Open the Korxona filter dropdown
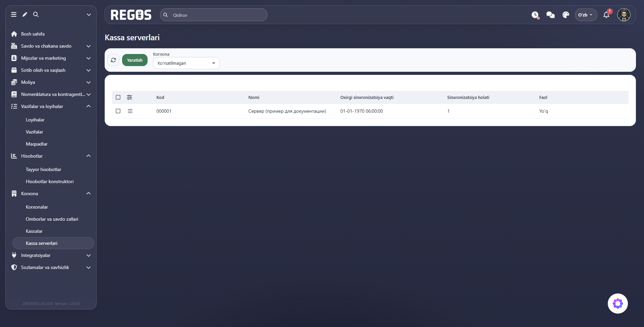Screen dimensions: 644x327 [186, 63]
